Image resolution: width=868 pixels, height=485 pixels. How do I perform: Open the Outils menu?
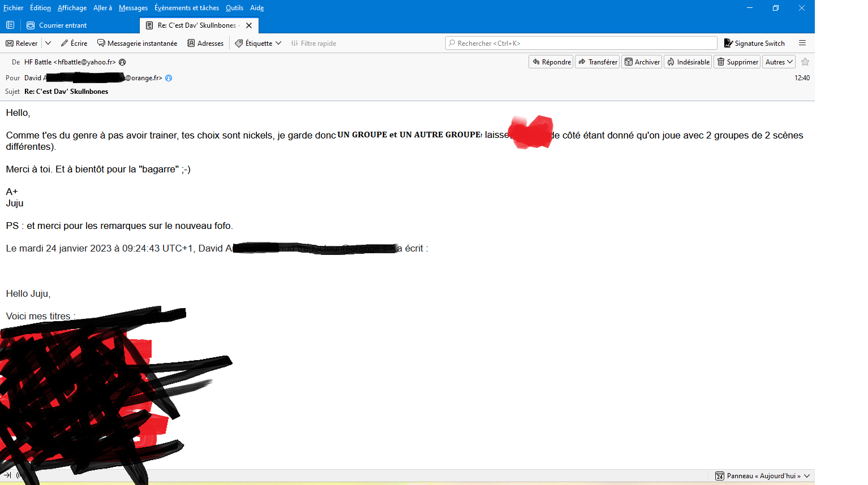click(234, 8)
